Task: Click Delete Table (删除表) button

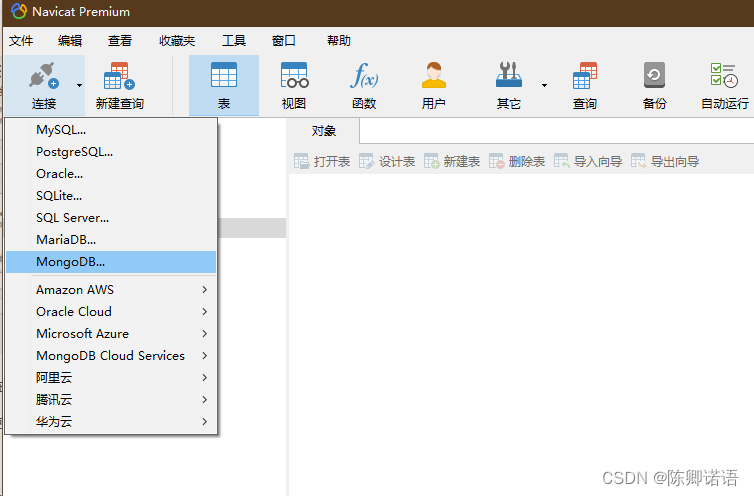Action: pos(516,161)
